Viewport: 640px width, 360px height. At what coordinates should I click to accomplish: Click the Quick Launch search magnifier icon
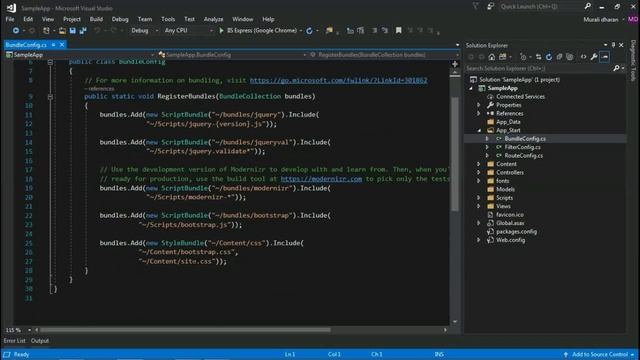587,7
